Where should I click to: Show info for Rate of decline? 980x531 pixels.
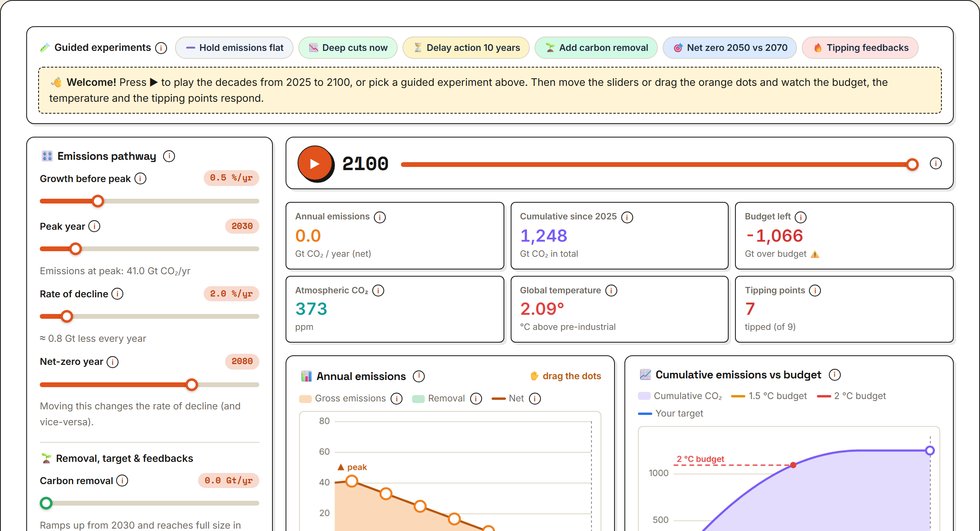(117, 294)
